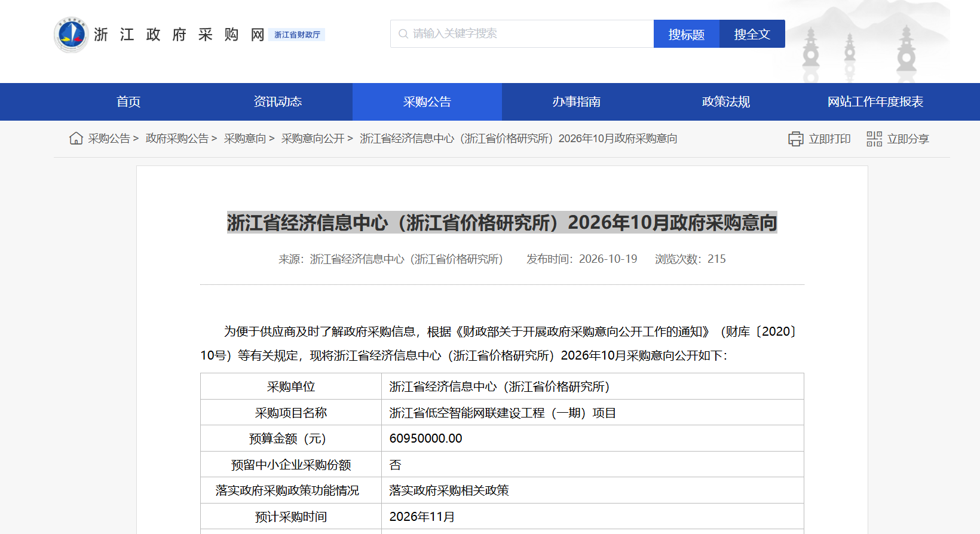Click the 政府采购公告 breadcrumb link

click(x=177, y=139)
